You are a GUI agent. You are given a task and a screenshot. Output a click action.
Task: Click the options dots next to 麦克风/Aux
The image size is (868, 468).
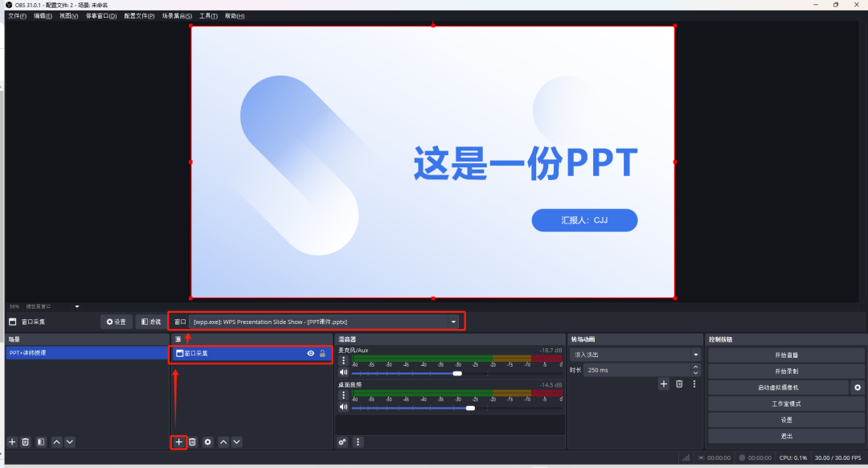(343, 359)
